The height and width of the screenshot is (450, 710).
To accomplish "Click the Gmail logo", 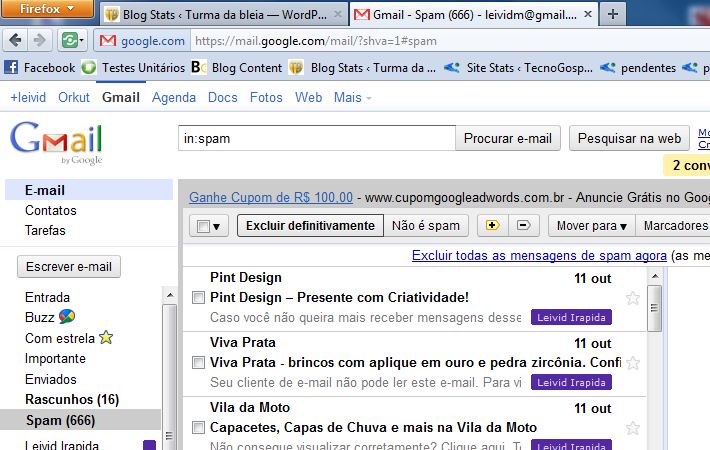I will click(56, 142).
